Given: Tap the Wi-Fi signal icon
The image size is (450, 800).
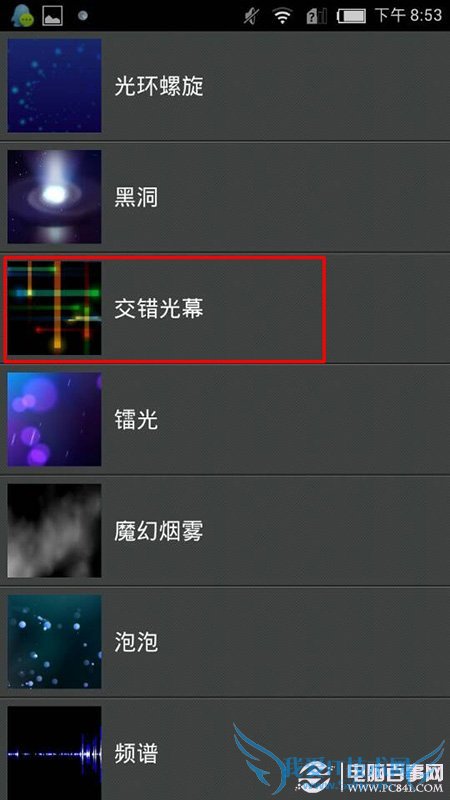Looking at the screenshot, I should coord(282,16).
